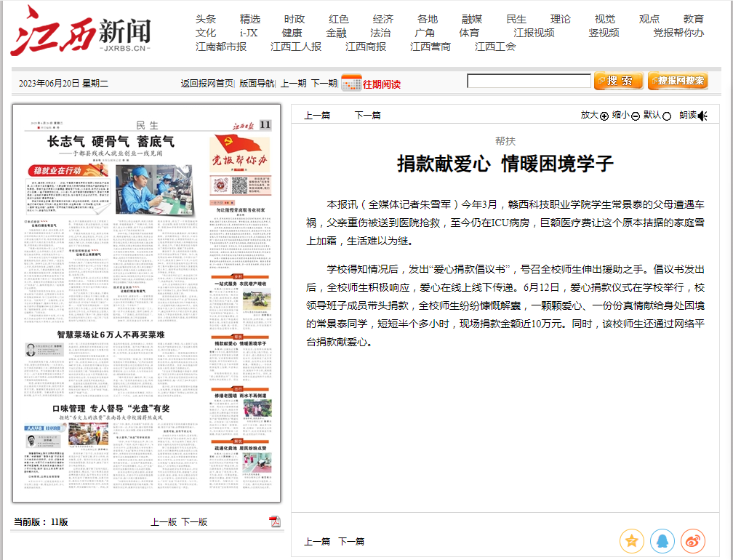Go to next page via 下一版
The width and height of the screenshot is (733, 560).
pos(194,521)
